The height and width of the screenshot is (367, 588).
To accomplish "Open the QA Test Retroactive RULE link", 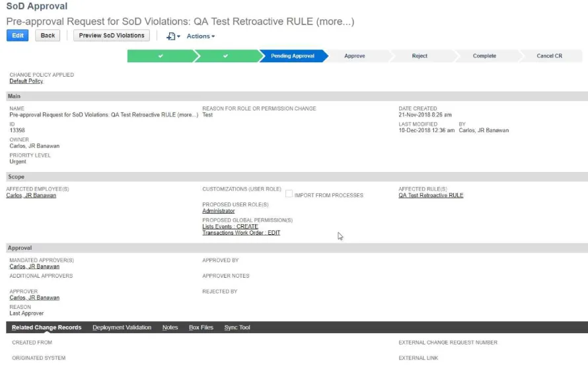I will [431, 196].
